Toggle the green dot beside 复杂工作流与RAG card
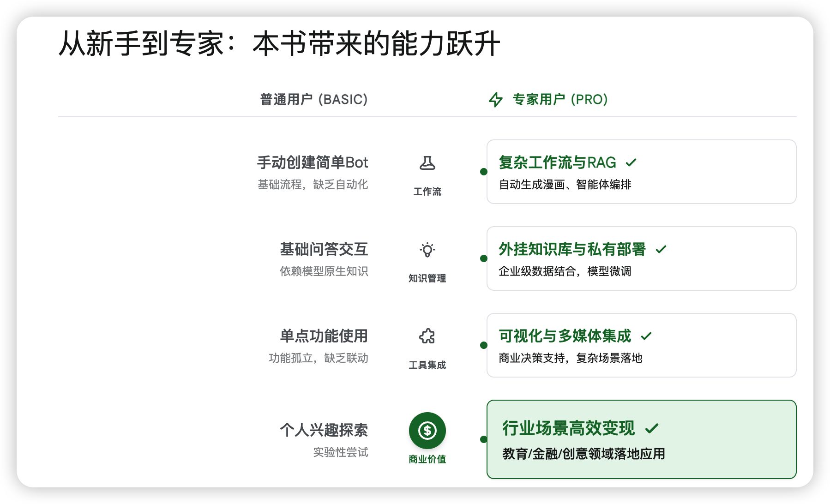 [483, 172]
